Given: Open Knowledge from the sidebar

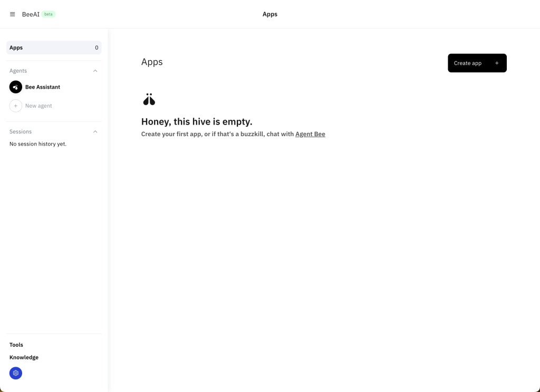Looking at the screenshot, I should tap(24, 357).
